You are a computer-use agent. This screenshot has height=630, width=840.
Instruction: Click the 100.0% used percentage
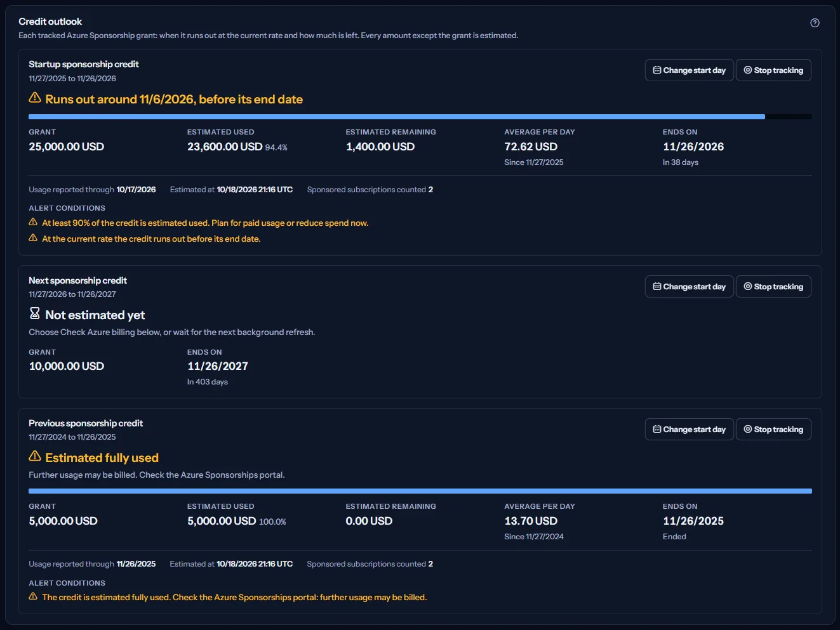click(x=273, y=522)
